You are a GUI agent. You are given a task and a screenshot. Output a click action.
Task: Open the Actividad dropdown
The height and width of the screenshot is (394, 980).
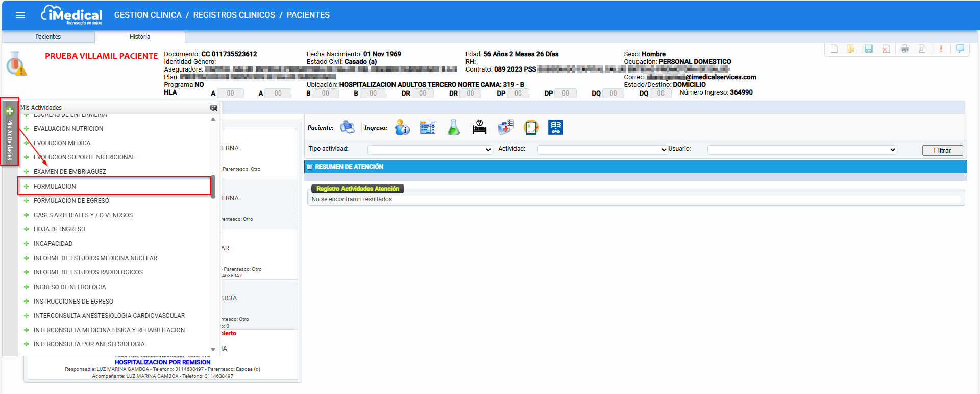coord(602,150)
